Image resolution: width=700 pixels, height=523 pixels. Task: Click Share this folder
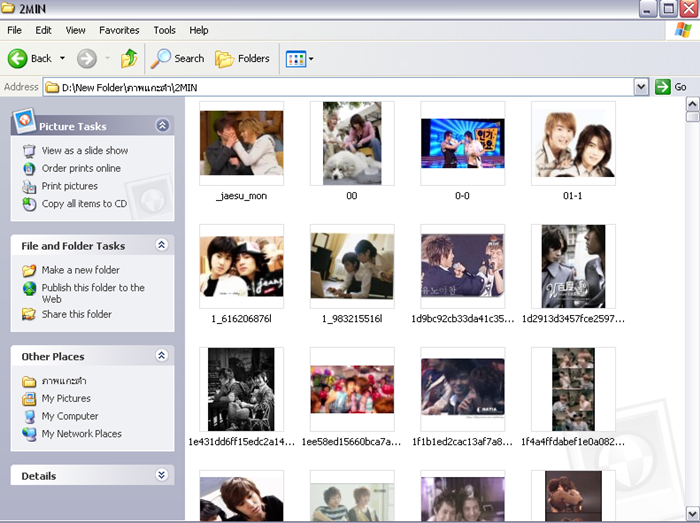(x=77, y=314)
